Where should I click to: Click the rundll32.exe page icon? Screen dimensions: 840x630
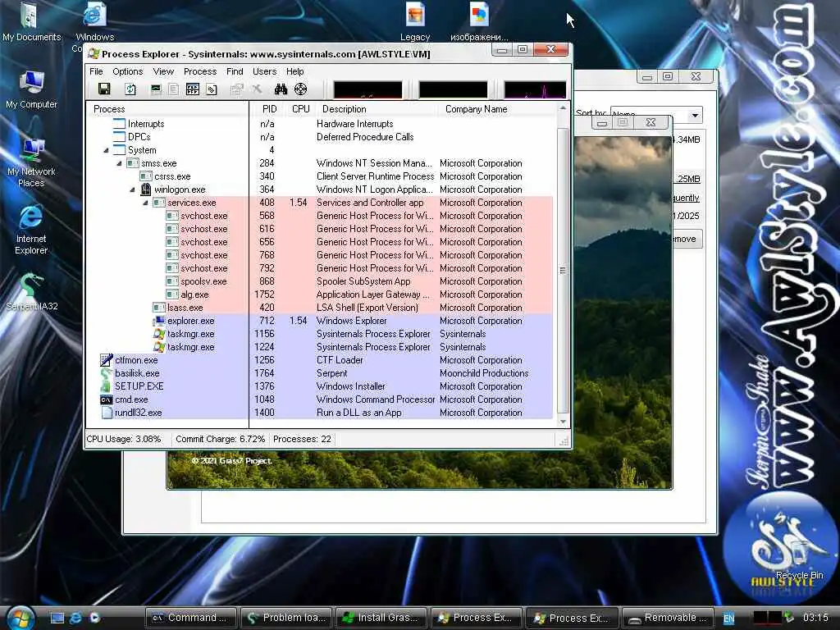point(106,413)
